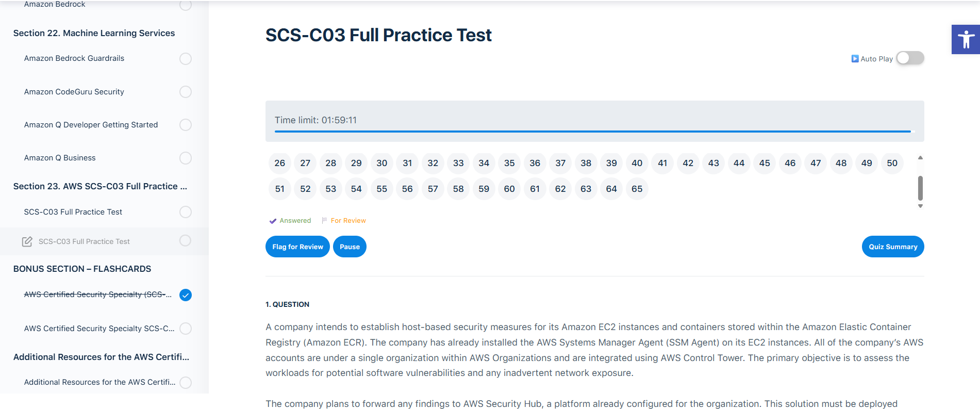Mark Amazon Bedrock Guardrails lesson complete circle
980x409 pixels.
(x=186, y=59)
